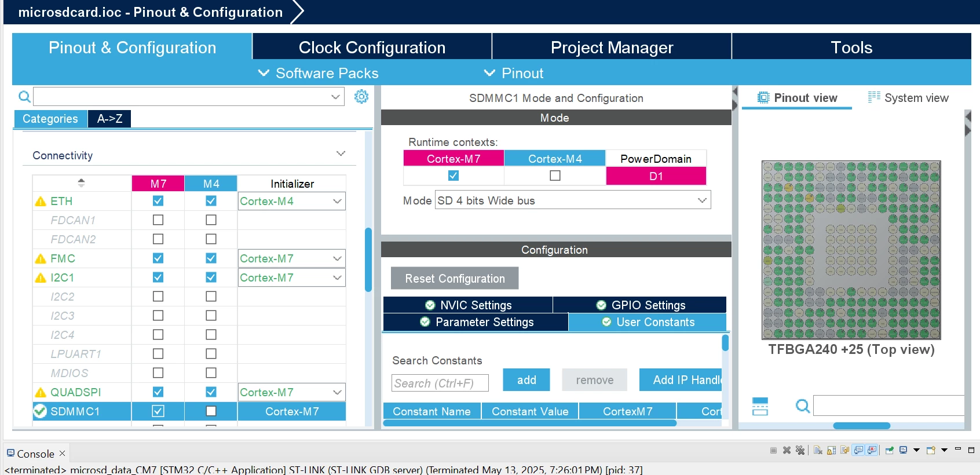The image size is (980, 475).
Task: Click the add constant button
Action: pos(526,380)
